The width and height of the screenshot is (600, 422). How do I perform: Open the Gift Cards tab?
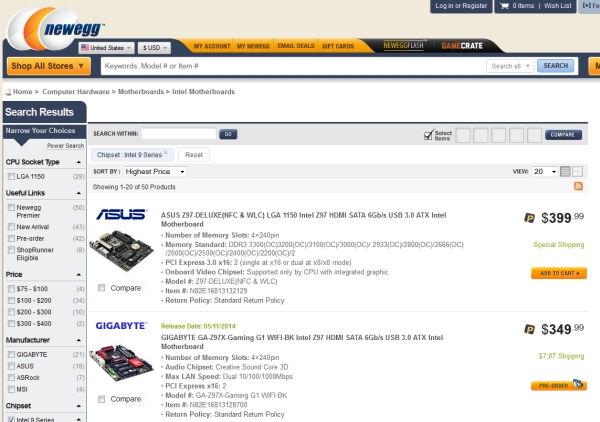pyautogui.click(x=337, y=46)
